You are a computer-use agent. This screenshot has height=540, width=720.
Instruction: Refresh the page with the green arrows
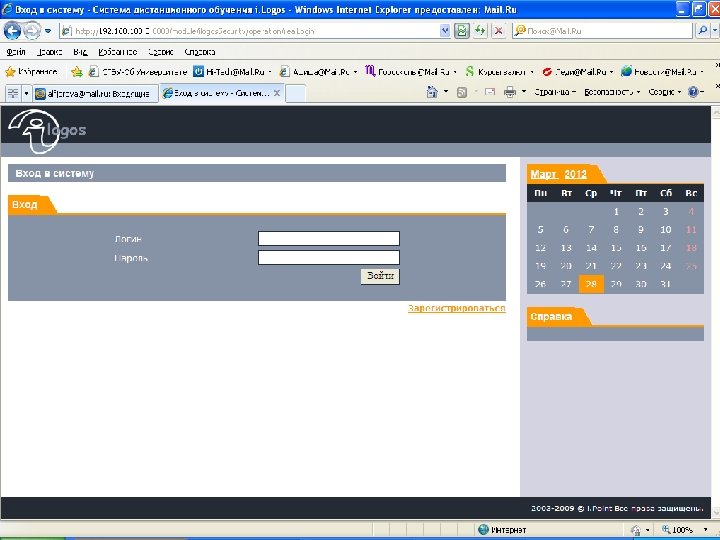pyautogui.click(x=480, y=31)
